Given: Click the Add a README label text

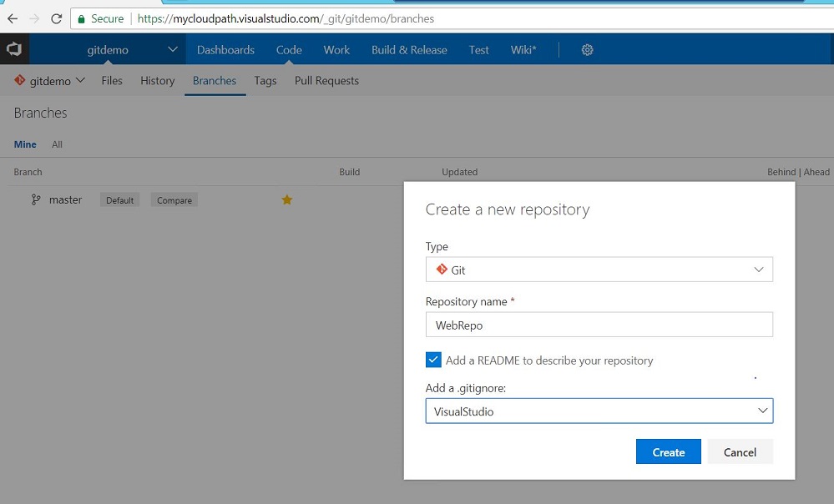Looking at the screenshot, I should pos(549,360).
